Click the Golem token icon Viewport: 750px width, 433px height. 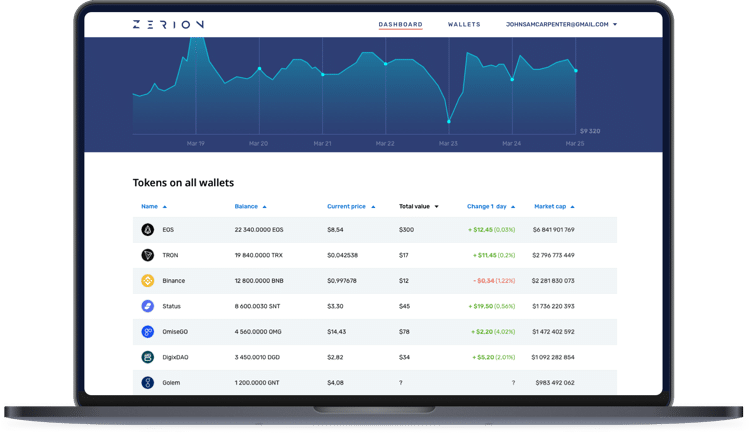click(148, 383)
